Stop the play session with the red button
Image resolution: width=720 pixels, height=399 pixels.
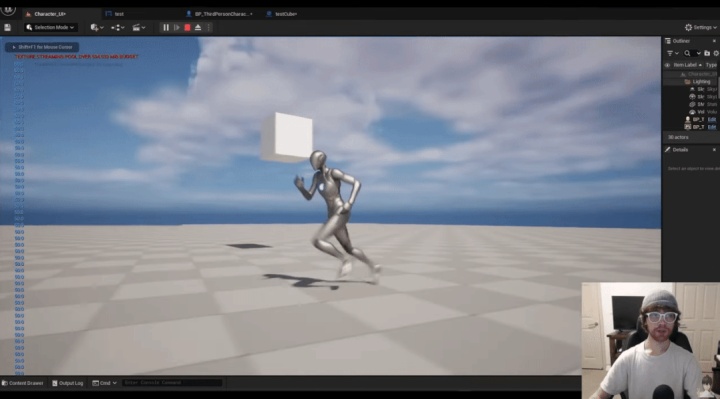[187, 28]
